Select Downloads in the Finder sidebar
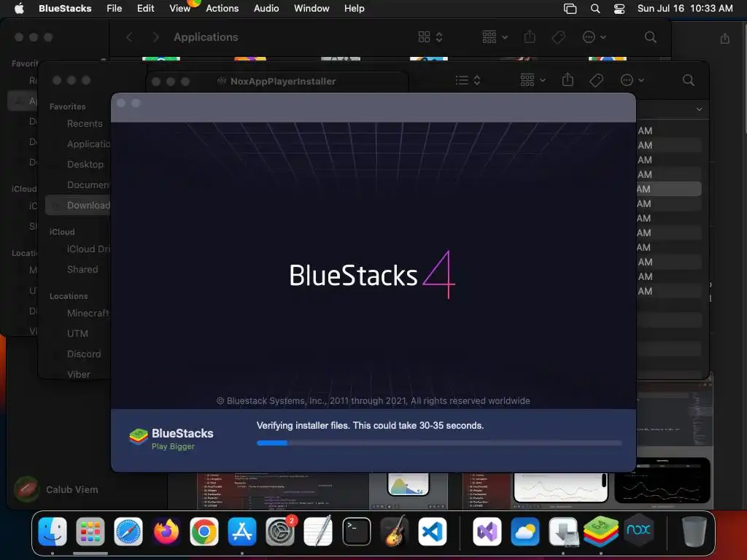Screen dimensions: 747x560 79,205
